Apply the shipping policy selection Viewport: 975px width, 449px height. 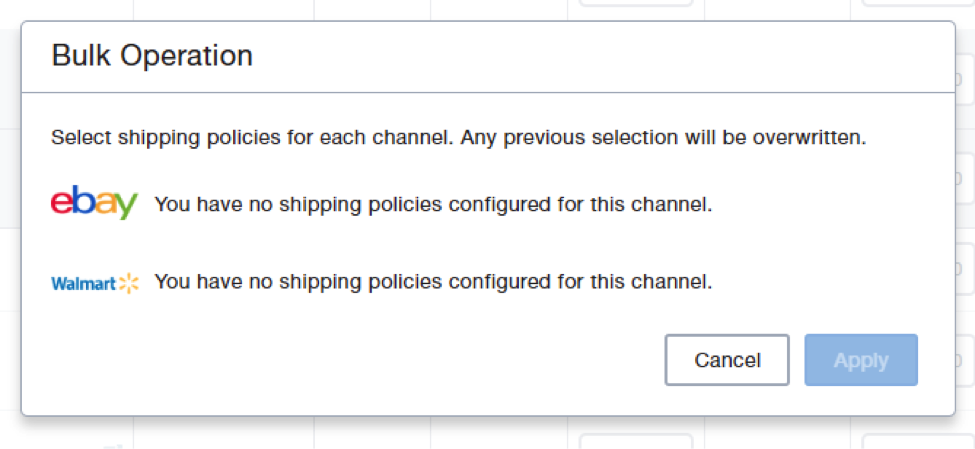pyautogui.click(x=861, y=360)
